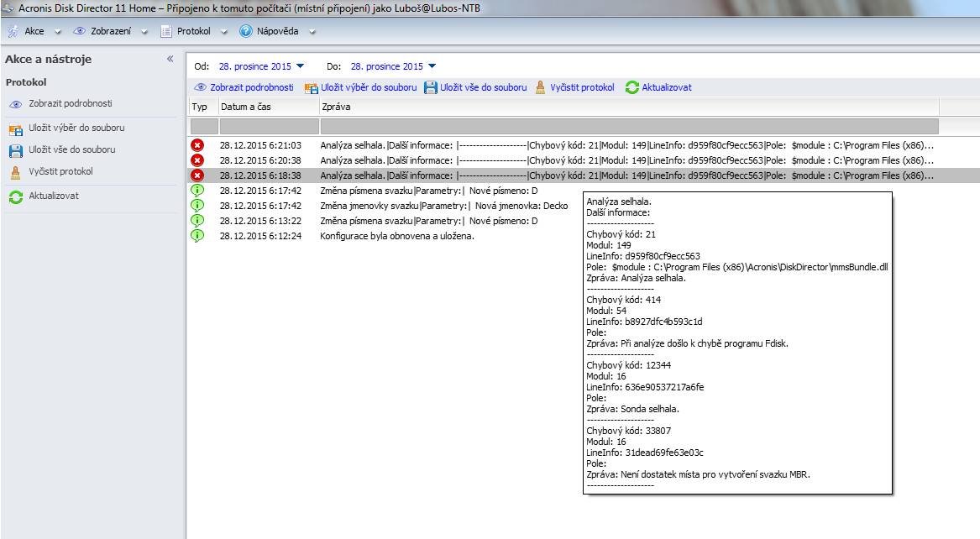Click the info icon of the 6:13:22 entry
Viewport: 980px width, 539px height.
pos(197,221)
